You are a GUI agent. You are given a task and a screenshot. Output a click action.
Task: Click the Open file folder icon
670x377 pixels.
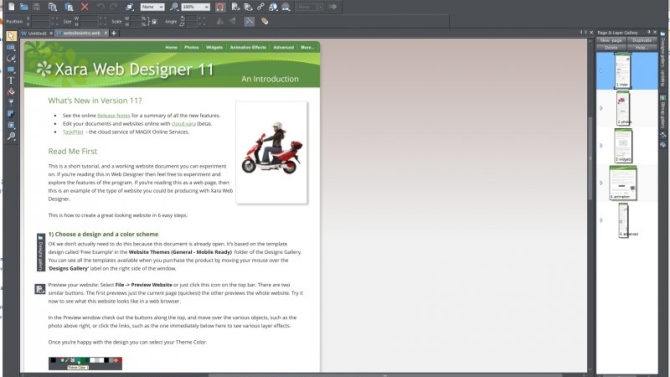(x=24, y=7)
